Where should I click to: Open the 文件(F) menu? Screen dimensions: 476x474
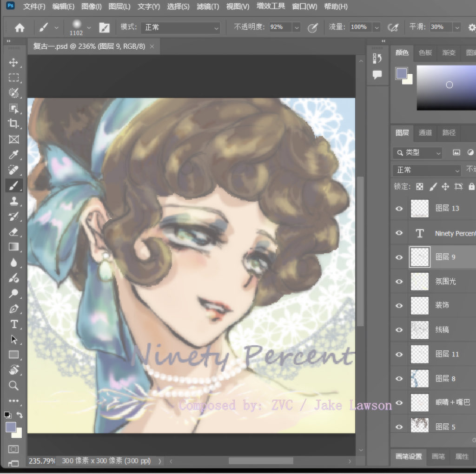(x=34, y=7)
